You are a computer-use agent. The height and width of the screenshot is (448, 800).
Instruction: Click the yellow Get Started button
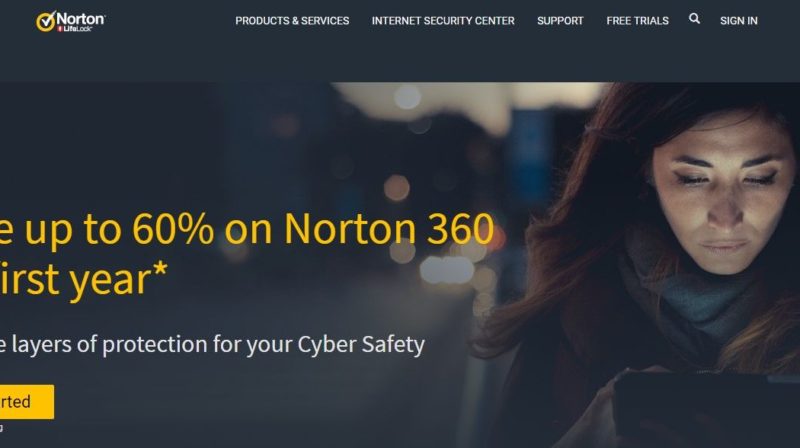point(27,402)
